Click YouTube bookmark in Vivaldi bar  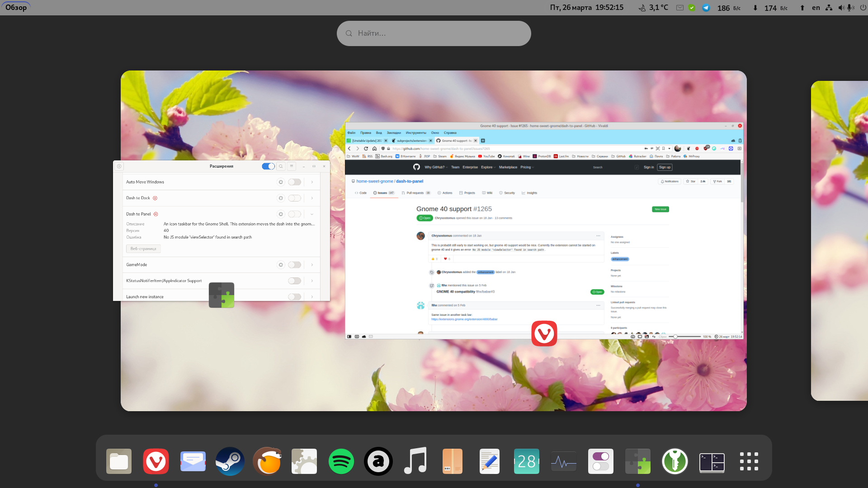[486, 156]
